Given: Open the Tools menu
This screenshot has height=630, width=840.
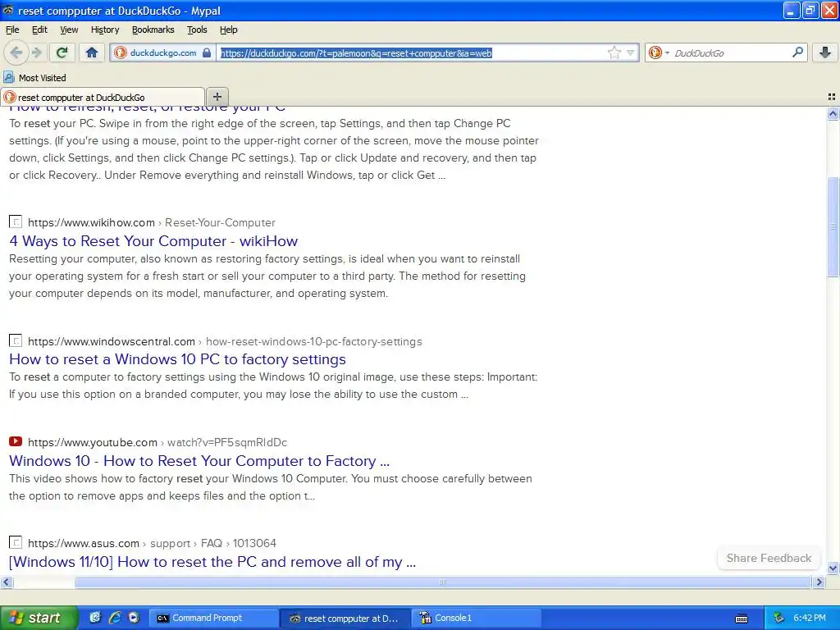Looking at the screenshot, I should [197, 30].
